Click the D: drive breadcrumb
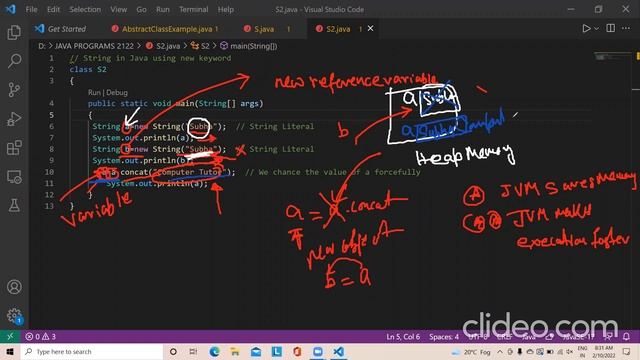The height and width of the screenshot is (360, 640). coord(42,46)
